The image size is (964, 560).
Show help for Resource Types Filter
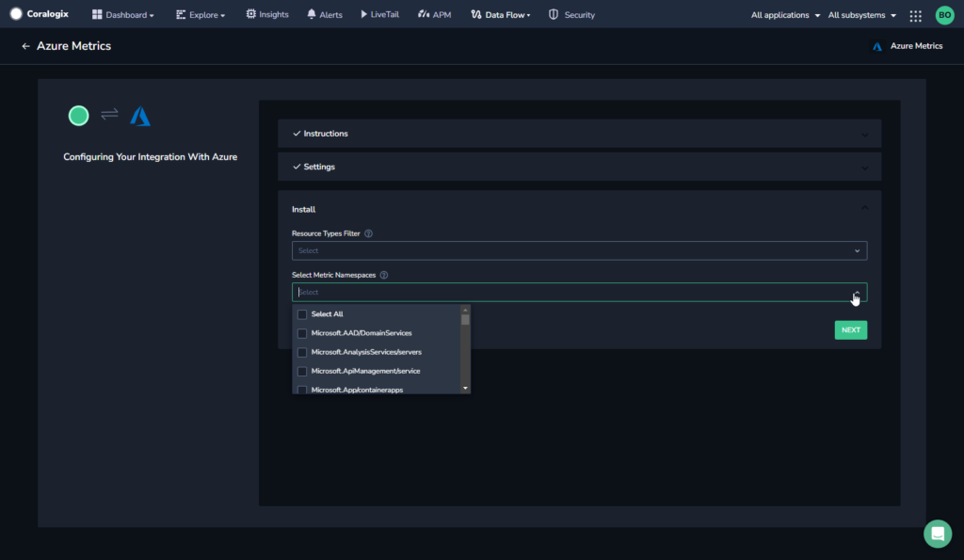pyautogui.click(x=368, y=233)
